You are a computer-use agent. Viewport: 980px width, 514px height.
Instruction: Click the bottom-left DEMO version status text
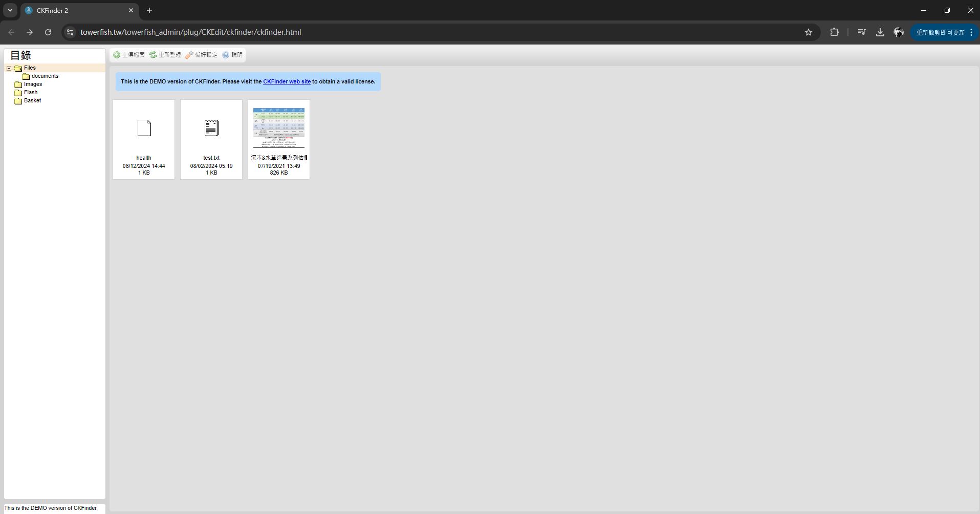coord(51,508)
